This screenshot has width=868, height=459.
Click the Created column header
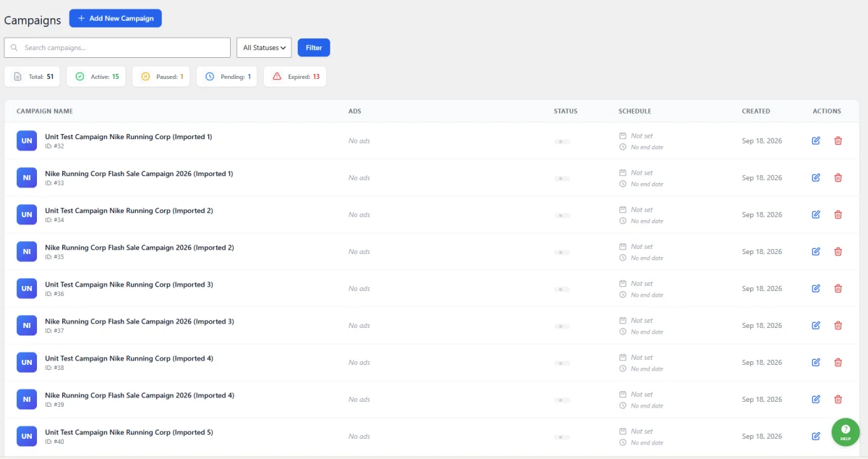tap(756, 111)
